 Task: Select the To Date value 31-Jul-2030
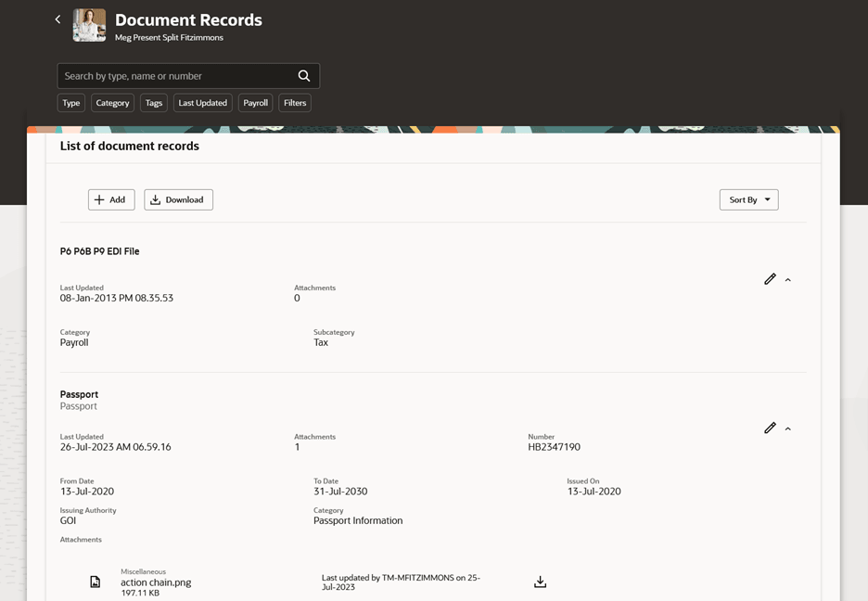pos(340,492)
